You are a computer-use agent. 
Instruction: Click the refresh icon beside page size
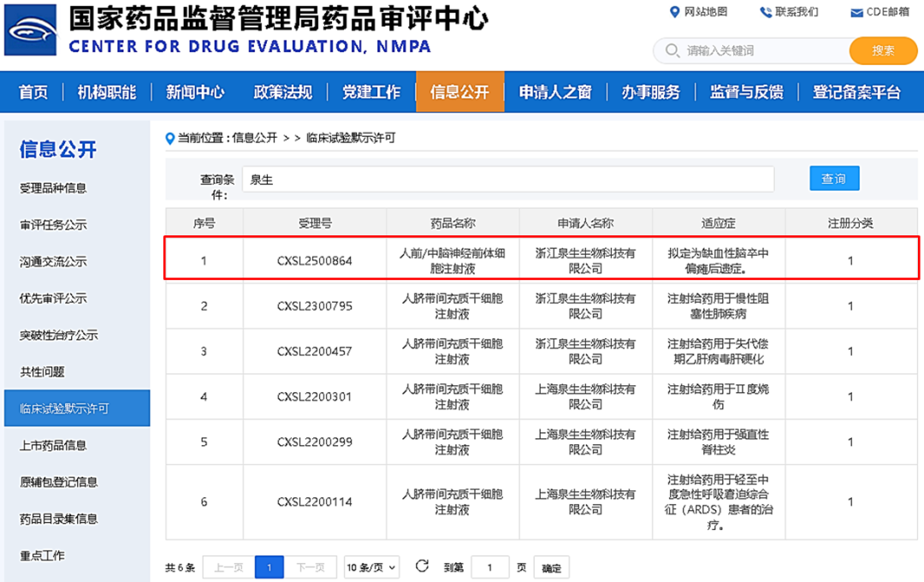point(422,566)
